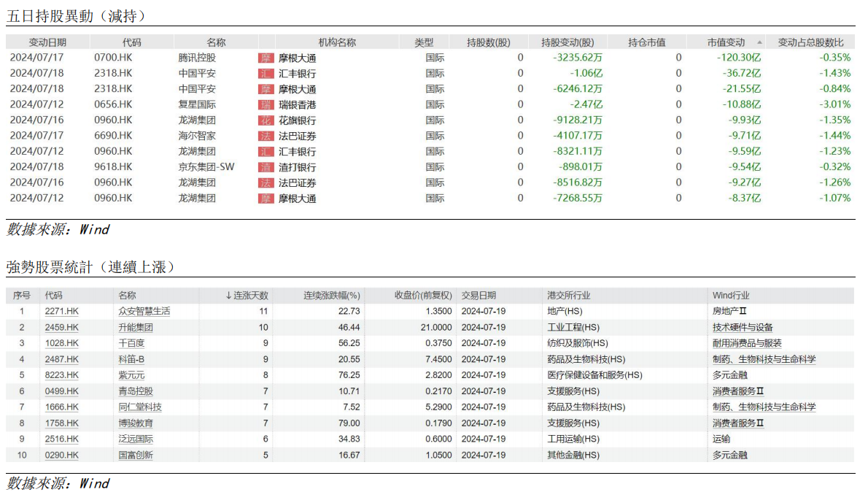868x500 pixels.
Task: Open 科笛-B stock name link
Action: [x=131, y=359]
